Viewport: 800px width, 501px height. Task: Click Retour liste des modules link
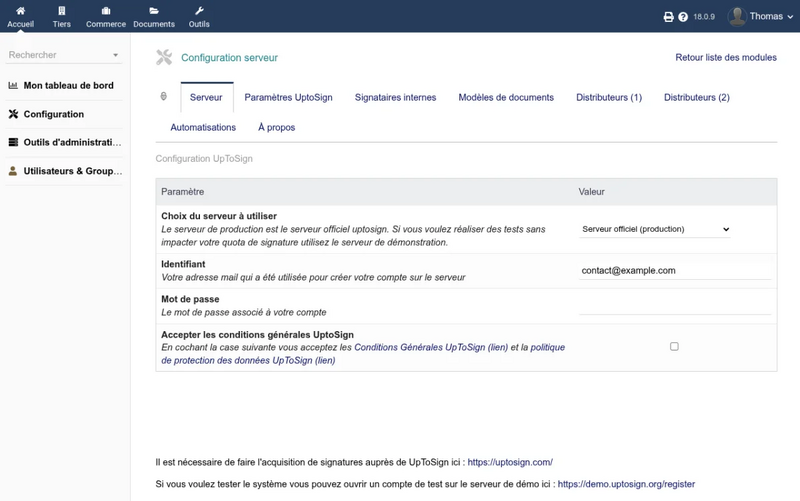pos(726,57)
